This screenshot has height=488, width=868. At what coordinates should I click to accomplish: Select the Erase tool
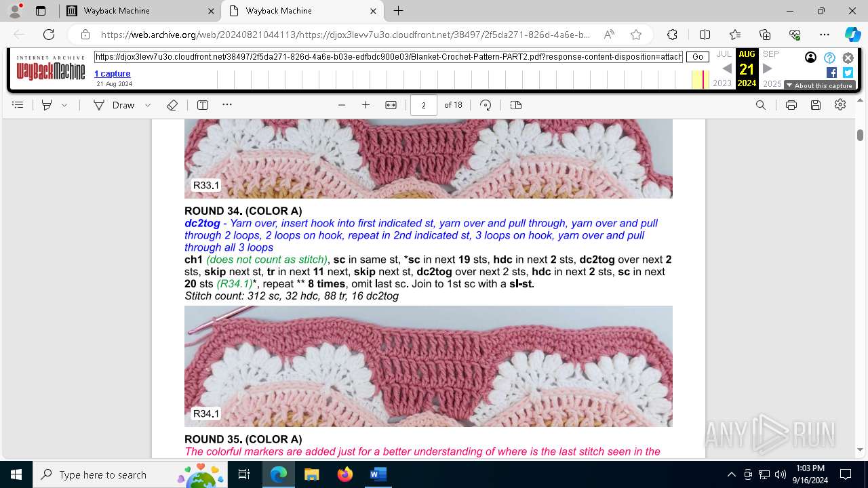pos(172,105)
